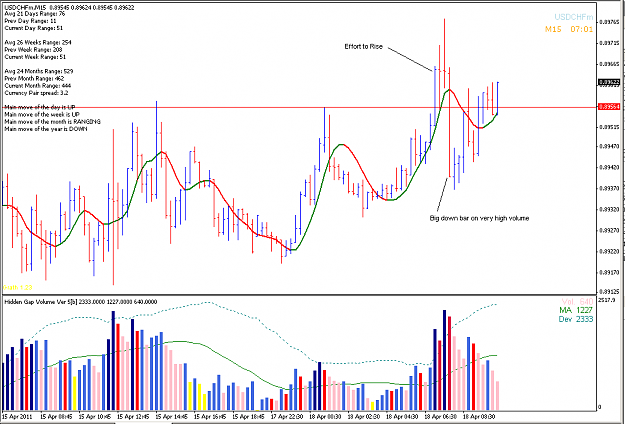Click 'Main move of the week is UP'

[42, 114]
